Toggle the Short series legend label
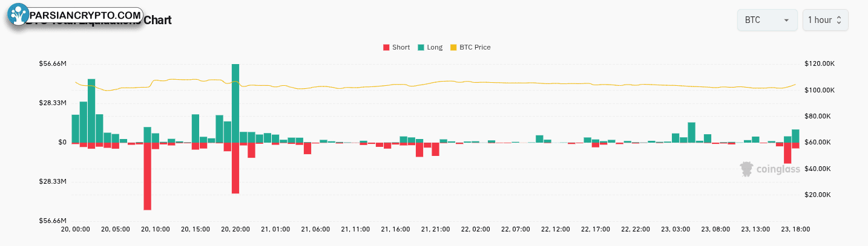868x246 pixels. tap(401, 47)
